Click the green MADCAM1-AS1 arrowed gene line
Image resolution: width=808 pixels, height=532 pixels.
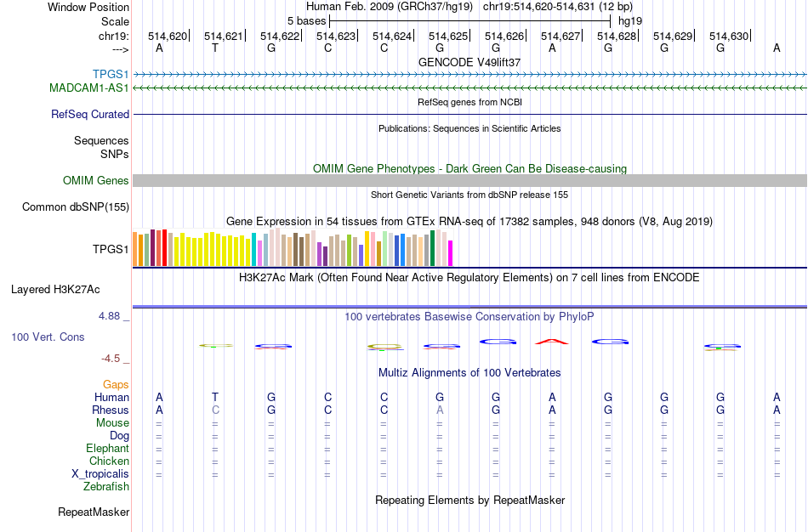470,88
